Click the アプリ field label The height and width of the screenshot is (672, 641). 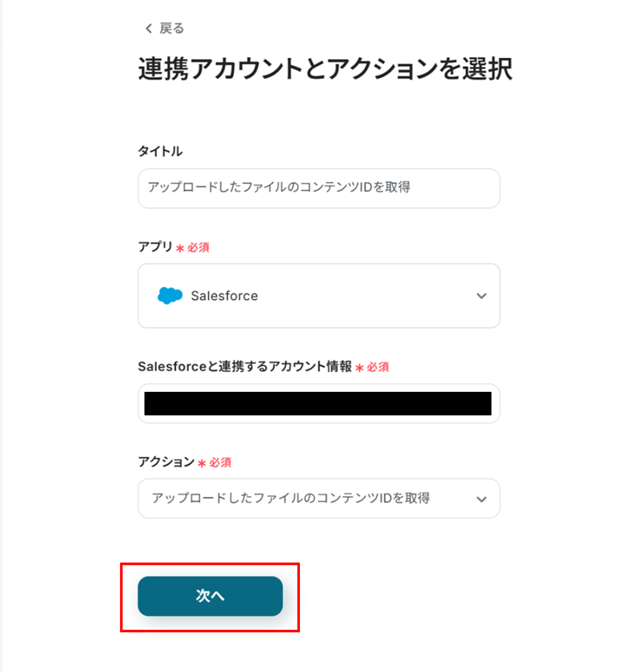point(155,247)
